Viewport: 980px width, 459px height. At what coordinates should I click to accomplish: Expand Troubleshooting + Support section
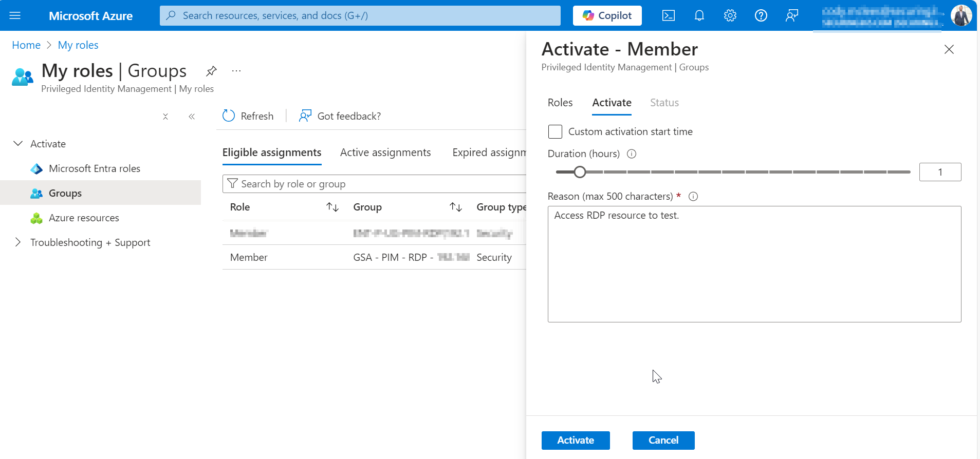18,242
